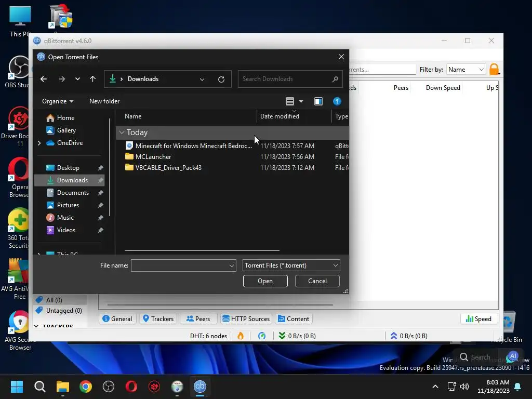Switch to the Peers tab

pos(198,319)
